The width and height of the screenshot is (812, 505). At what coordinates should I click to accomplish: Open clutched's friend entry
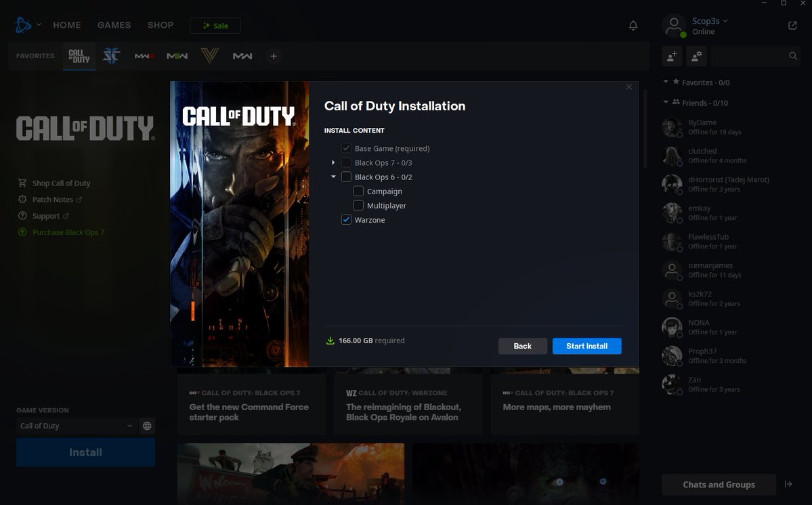click(x=730, y=156)
